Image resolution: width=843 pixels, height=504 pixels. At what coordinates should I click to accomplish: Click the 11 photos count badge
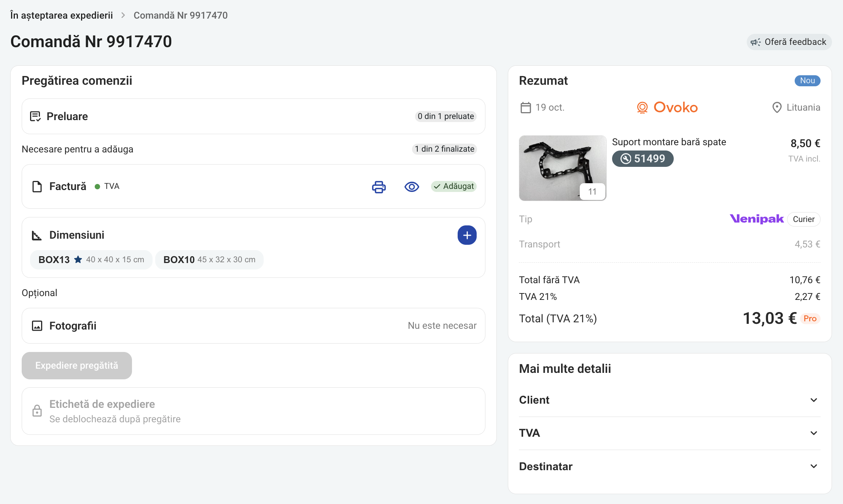click(592, 192)
